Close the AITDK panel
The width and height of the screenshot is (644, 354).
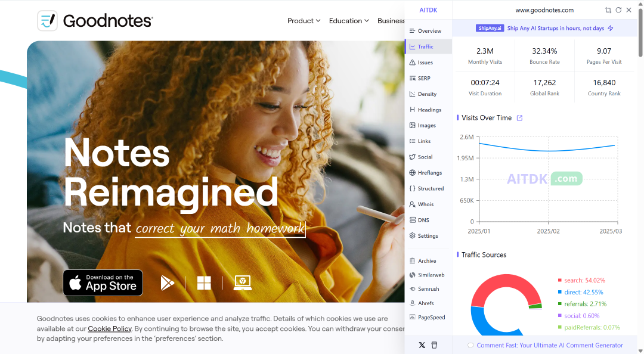point(628,10)
